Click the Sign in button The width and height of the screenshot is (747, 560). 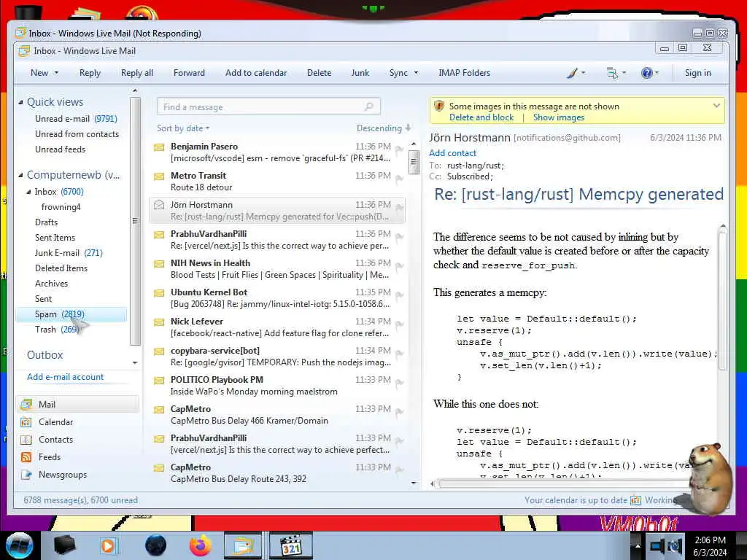pyautogui.click(x=698, y=73)
